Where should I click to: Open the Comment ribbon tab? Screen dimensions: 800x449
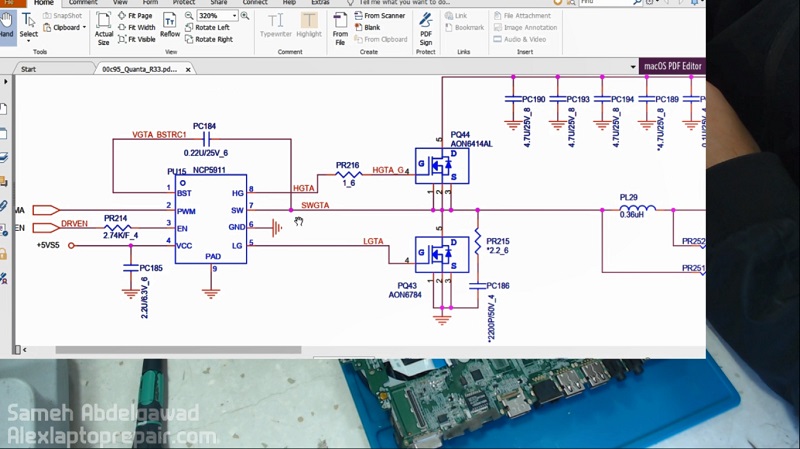coord(83,3)
